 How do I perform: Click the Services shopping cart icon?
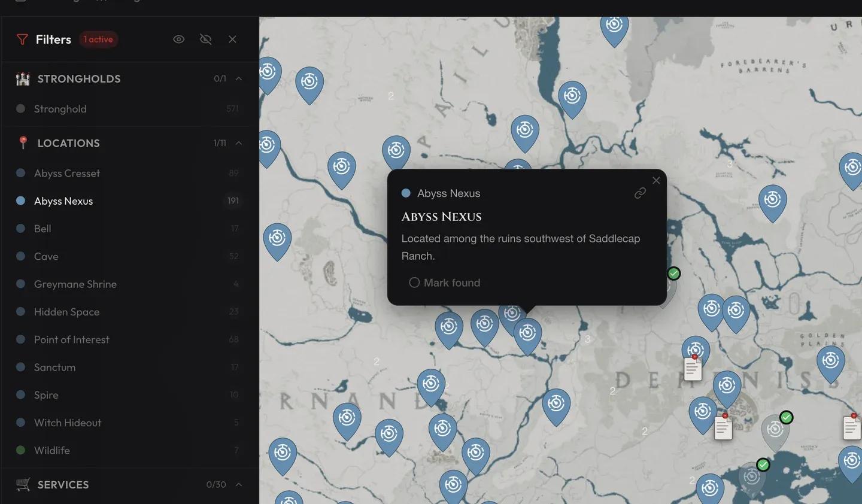click(22, 484)
